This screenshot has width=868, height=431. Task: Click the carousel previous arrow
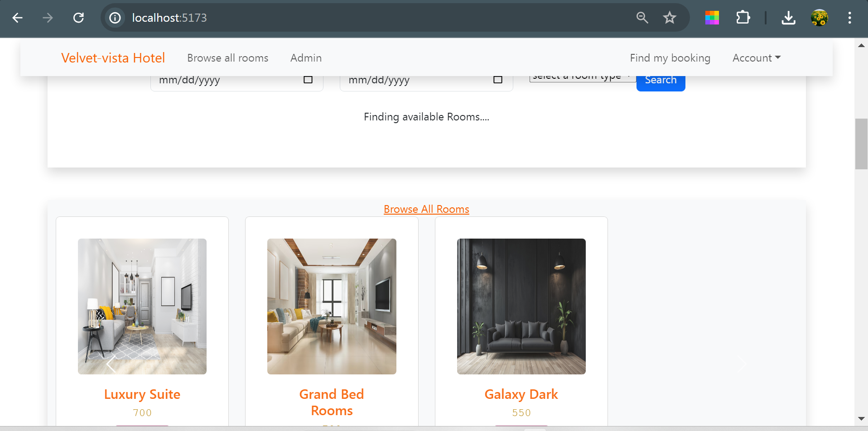point(111,364)
